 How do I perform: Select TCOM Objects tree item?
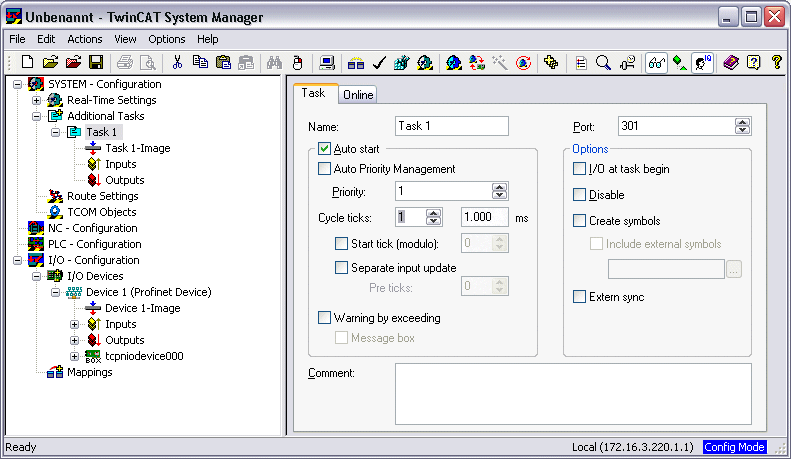tap(101, 212)
